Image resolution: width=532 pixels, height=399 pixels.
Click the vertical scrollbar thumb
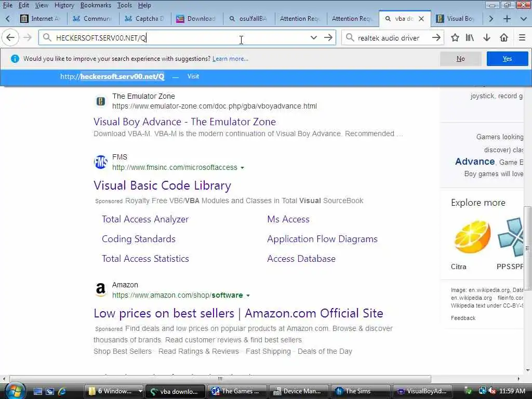[x=528, y=248]
